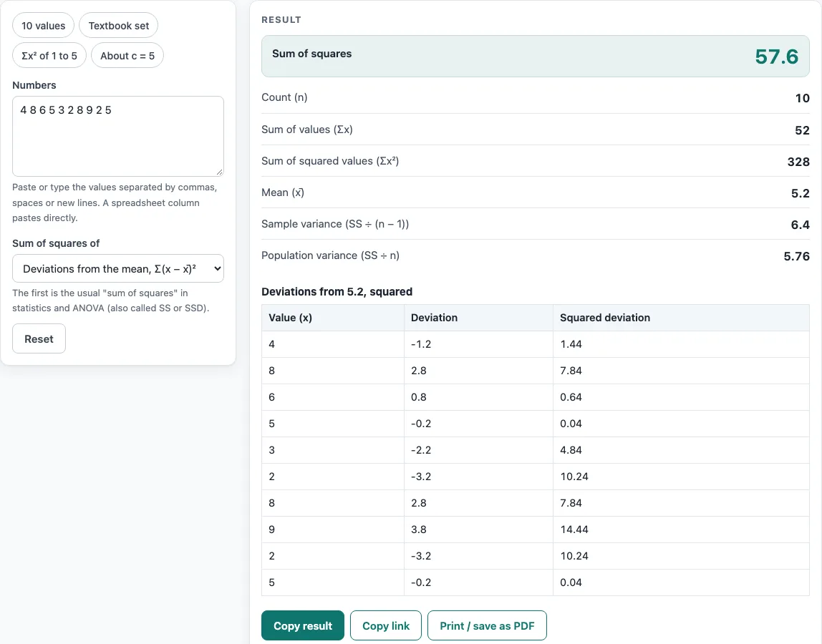Click the Sum of values result 52
The image size is (822, 644).
(802, 130)
